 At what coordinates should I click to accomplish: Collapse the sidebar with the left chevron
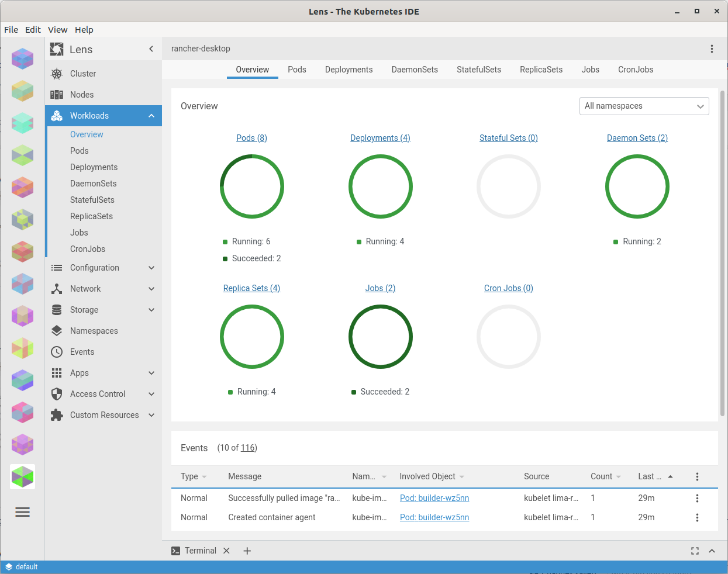click(x=151, y=49)
